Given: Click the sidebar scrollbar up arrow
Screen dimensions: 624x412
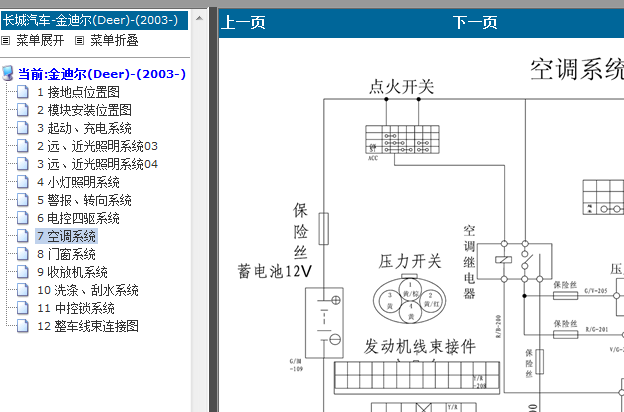Looking at the screenshot, I should [199, 18].
